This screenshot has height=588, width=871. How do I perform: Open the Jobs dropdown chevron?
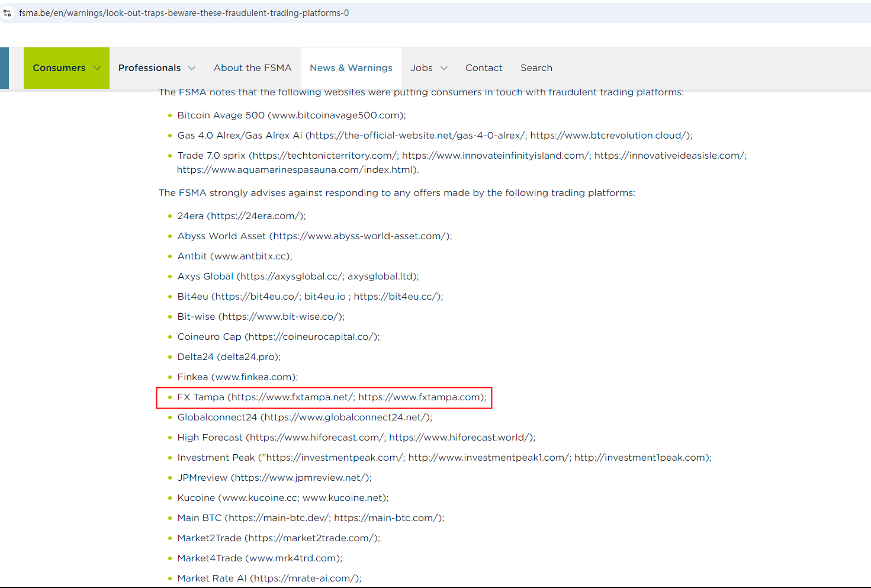click(444, 68)
